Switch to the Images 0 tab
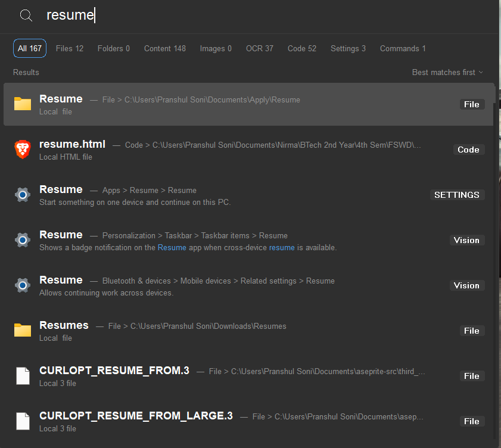 point(216,49)
